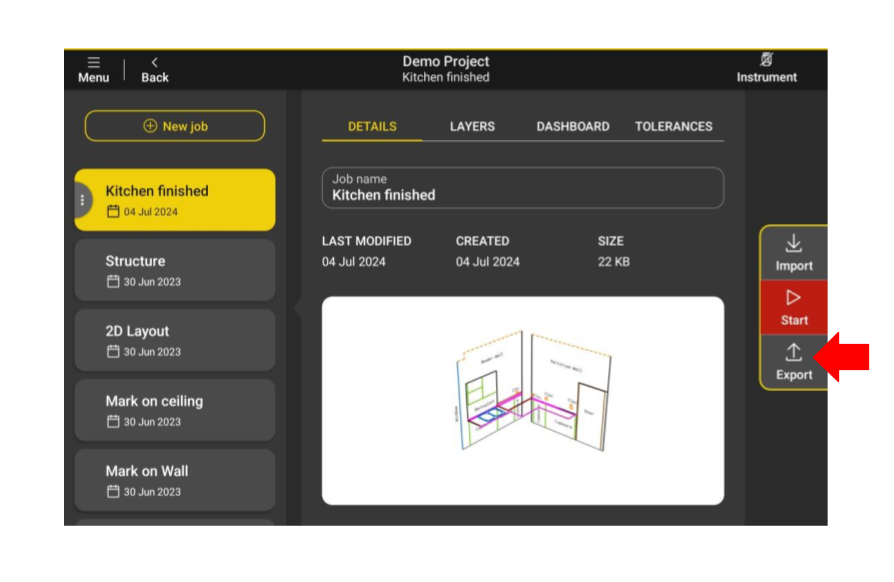The image size is (894, 582).
Task: Open the kitchen 3D preview thumbnail
Action: click(x=522, y=400)
